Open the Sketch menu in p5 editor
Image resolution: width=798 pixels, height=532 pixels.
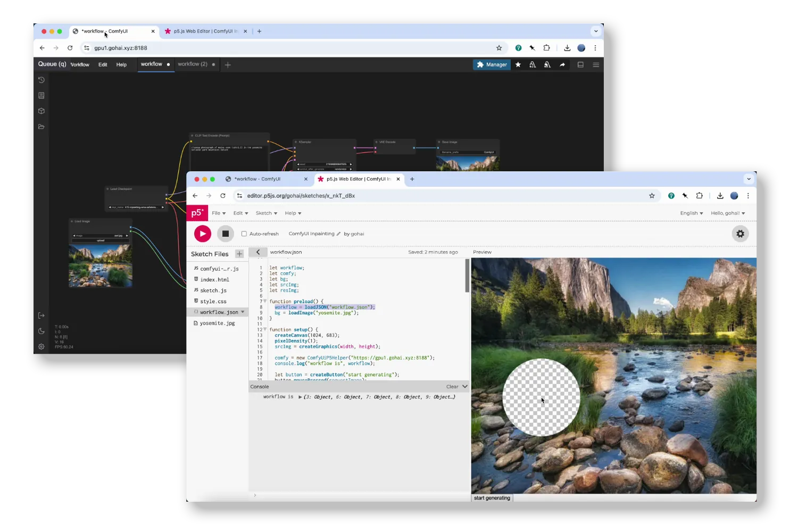(267, 213)
